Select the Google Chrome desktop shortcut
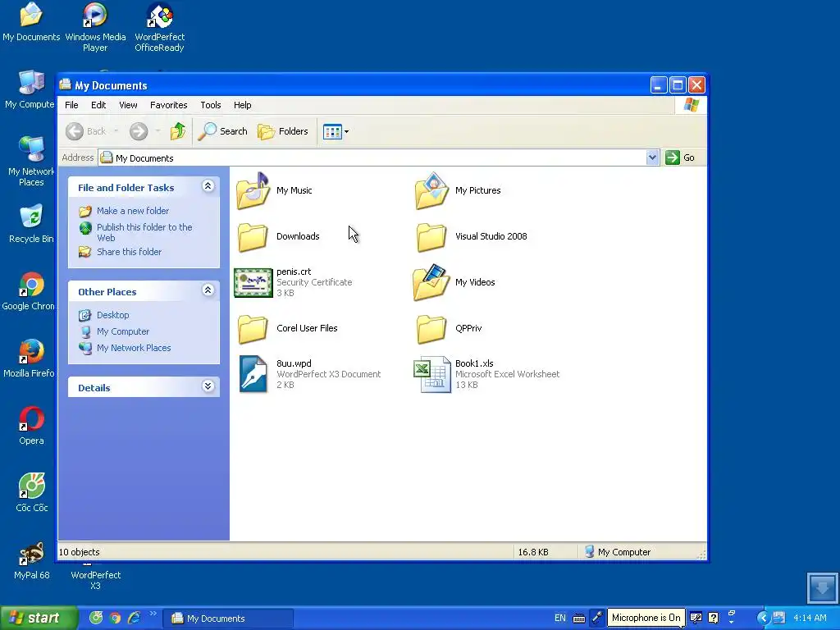This screenshot has height=630, width=840. 29,291
